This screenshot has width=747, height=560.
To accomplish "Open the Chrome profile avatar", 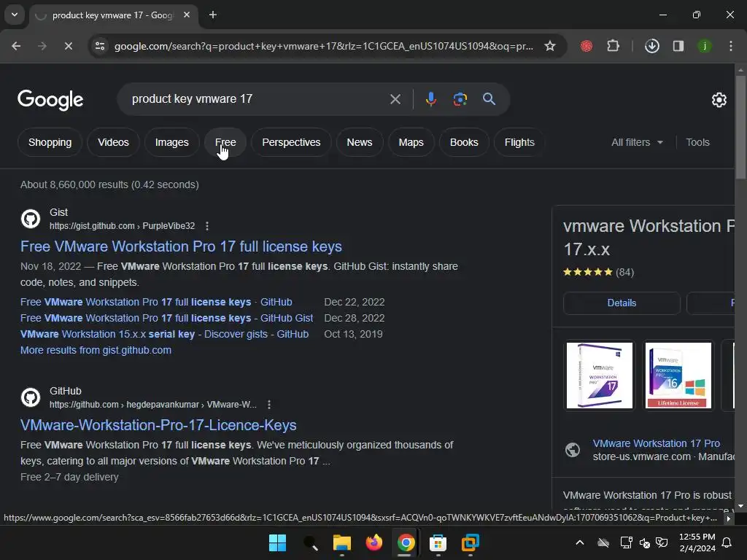I will [x=704, y=46].
